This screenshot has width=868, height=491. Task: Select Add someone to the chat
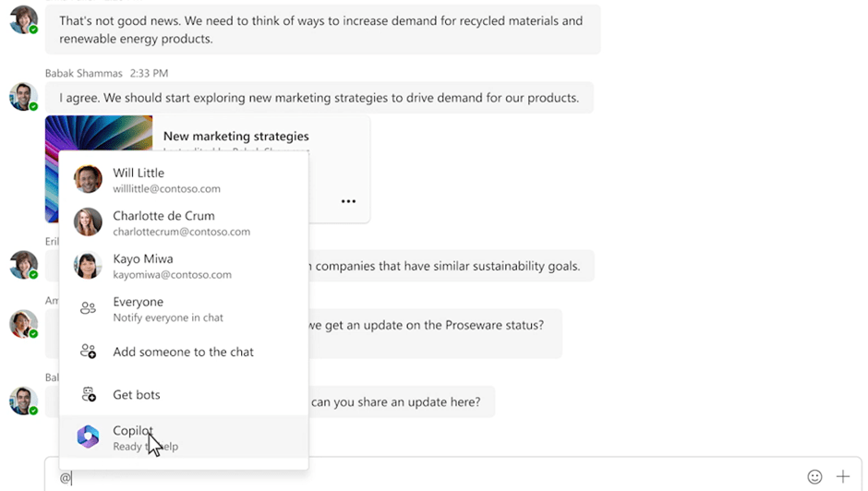pos(183,352)
